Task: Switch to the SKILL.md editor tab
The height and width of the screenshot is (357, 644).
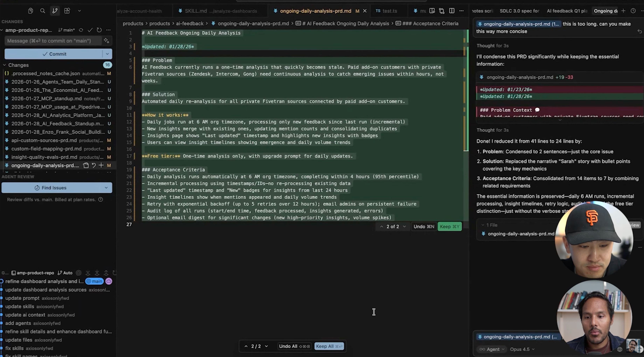Action: coord(196,11)
